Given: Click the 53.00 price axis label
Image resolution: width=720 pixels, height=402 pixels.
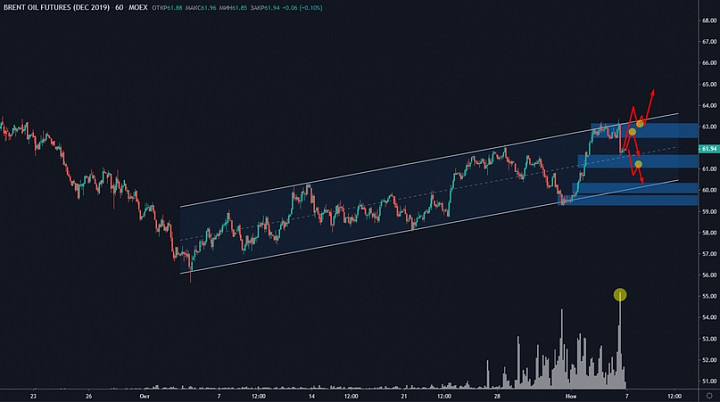Looking at the screenshot, I should (x=709, y=339).
